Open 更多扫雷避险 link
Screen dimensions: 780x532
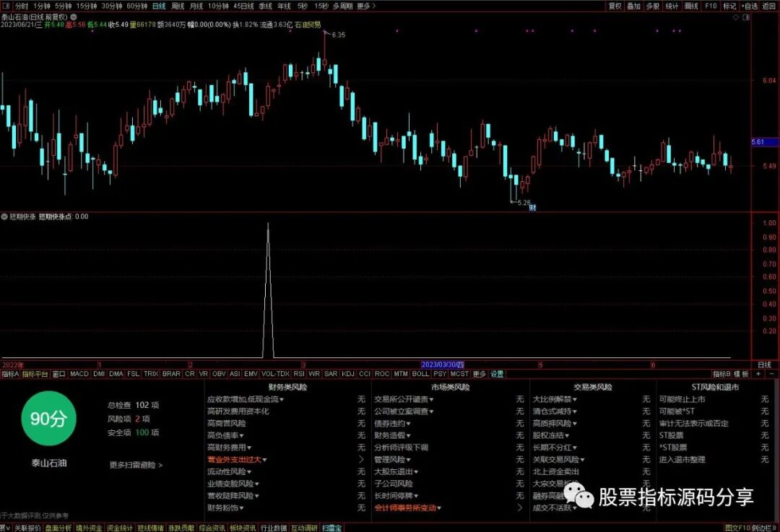click(x=136, y=465)
